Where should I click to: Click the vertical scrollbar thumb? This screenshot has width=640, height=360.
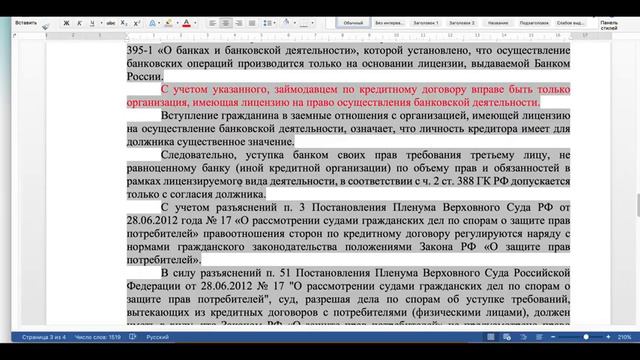coord(638,205)
